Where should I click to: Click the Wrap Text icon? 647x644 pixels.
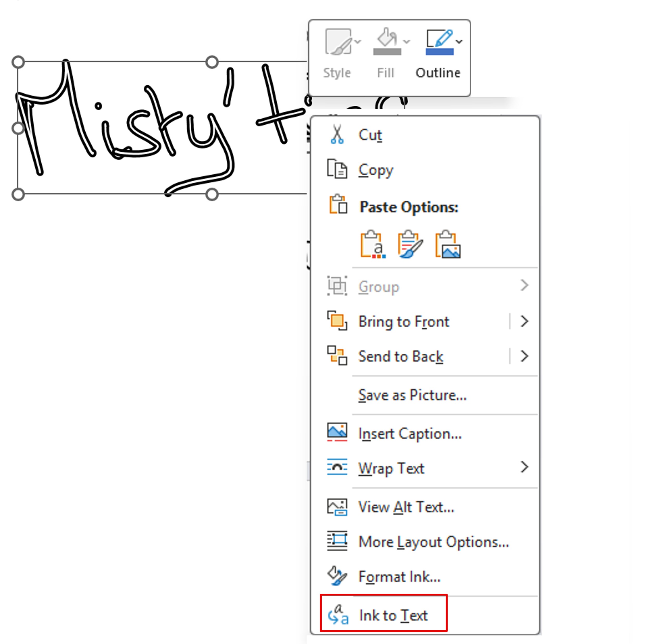pyautogui.click(x=337, y=467)
